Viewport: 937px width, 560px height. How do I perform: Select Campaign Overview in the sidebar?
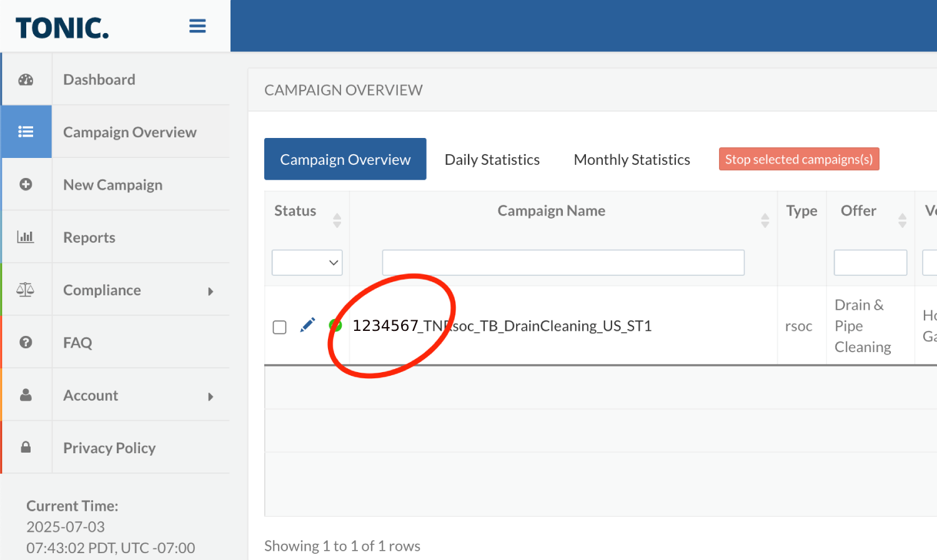pos(130,132)
